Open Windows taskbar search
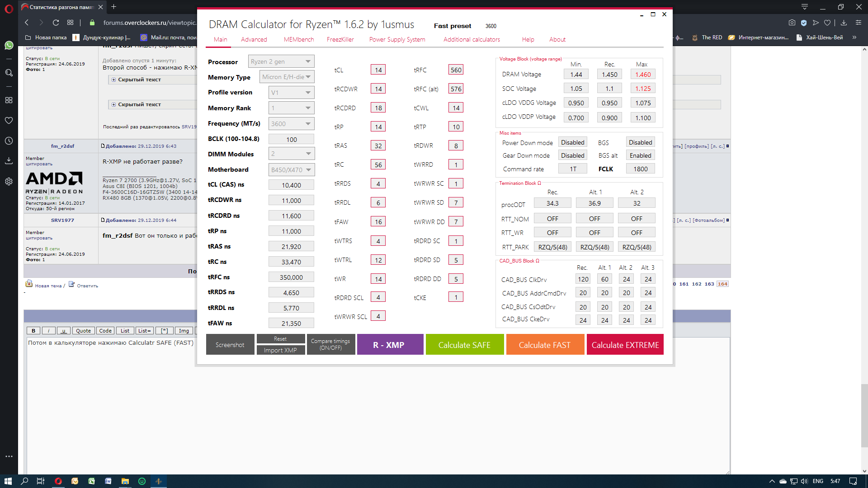The image size is (868, 488). pyautogui.click(x=24, y=481)
